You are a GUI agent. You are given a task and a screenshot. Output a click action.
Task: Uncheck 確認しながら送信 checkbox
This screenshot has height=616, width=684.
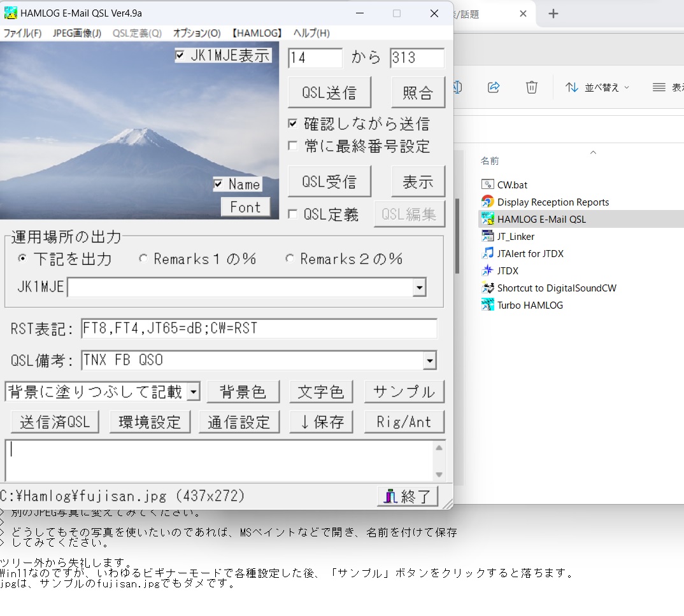point(293,123)
